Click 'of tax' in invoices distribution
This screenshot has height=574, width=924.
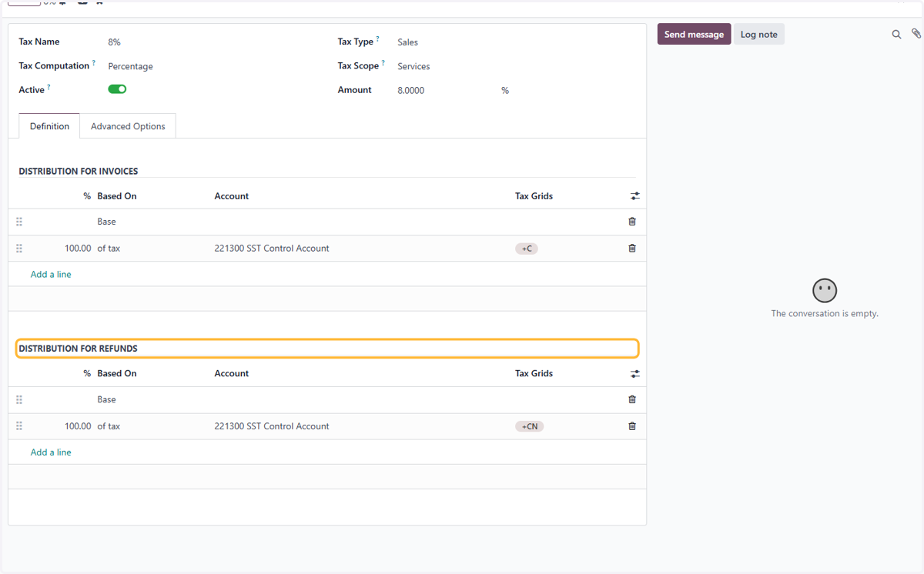tap(109, 249)
